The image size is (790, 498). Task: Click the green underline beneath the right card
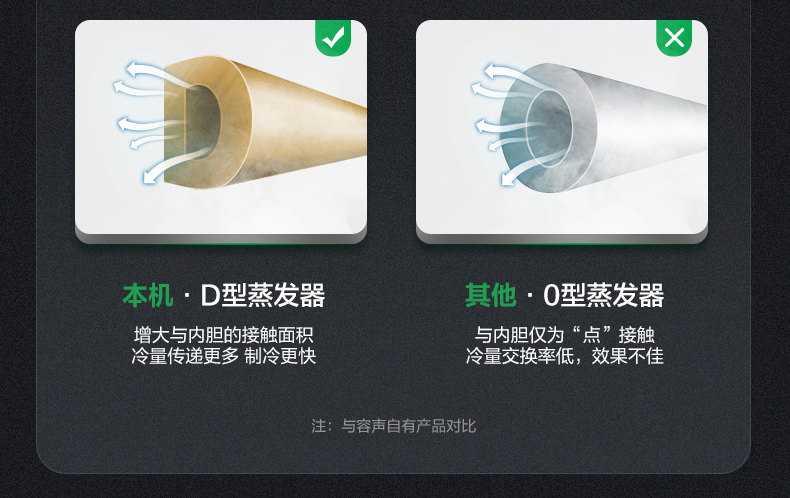coord(562,244)
